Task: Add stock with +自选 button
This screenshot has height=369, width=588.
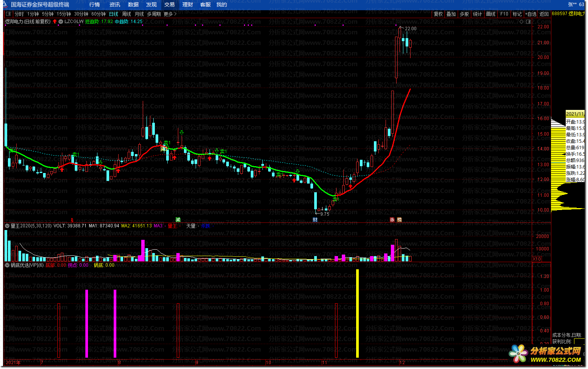Action: (x=530, y=14)
